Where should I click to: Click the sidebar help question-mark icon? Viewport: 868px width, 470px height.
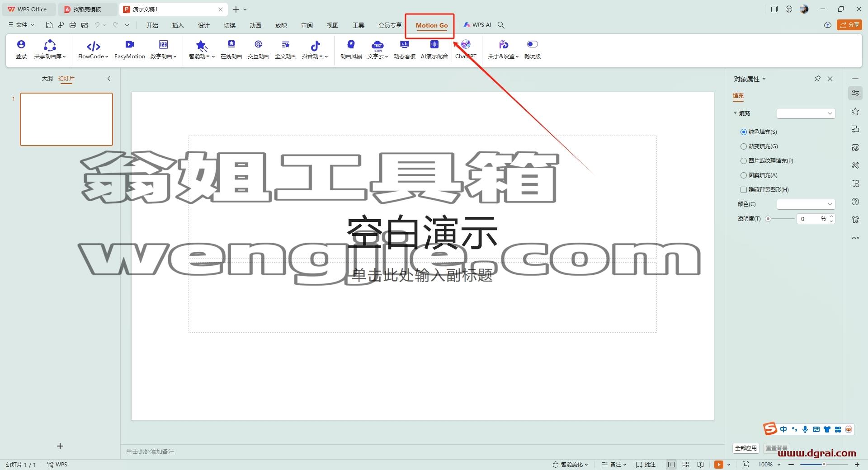[855, 202]
